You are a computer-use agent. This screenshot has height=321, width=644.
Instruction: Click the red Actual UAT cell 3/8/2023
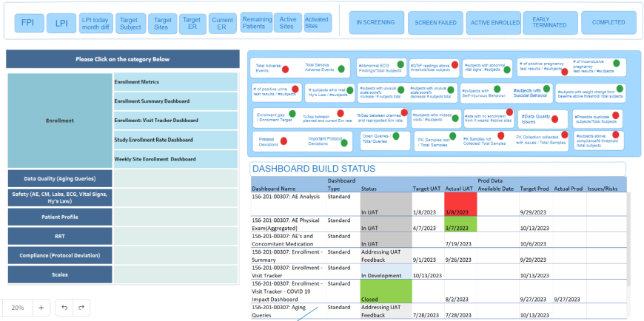pyautogui.click(x=460, y=204)
